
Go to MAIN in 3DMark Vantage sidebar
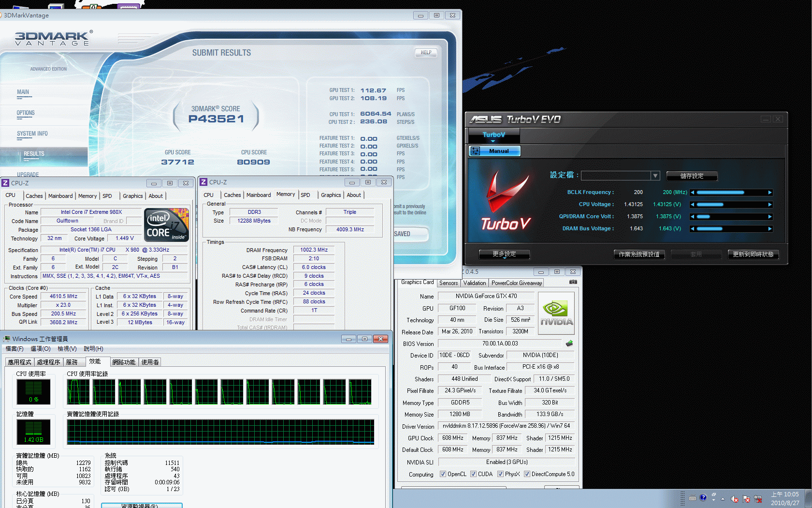pos(23,92)
